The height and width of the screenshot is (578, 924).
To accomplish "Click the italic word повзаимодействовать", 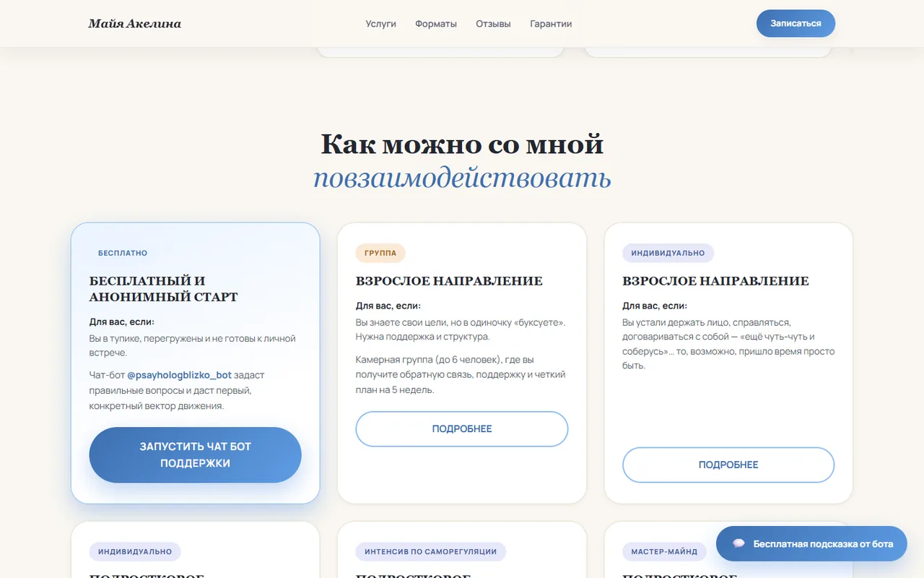I will click(462, 178).
